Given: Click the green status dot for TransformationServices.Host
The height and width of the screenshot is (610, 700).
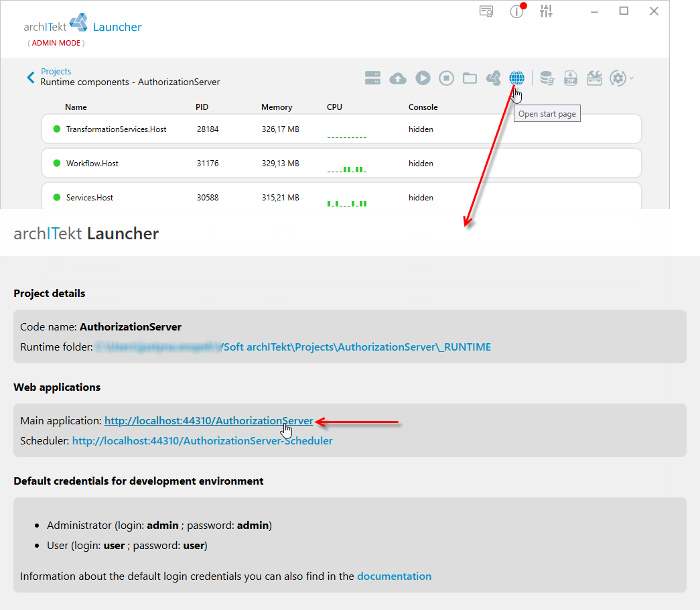Looking at the screenshot, I should (x=57, y=129).
